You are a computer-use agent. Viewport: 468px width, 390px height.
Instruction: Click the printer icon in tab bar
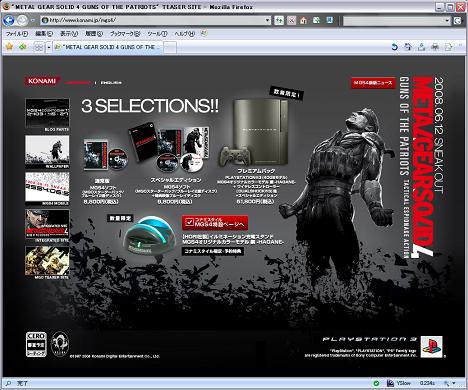click(x=435, y=47)
